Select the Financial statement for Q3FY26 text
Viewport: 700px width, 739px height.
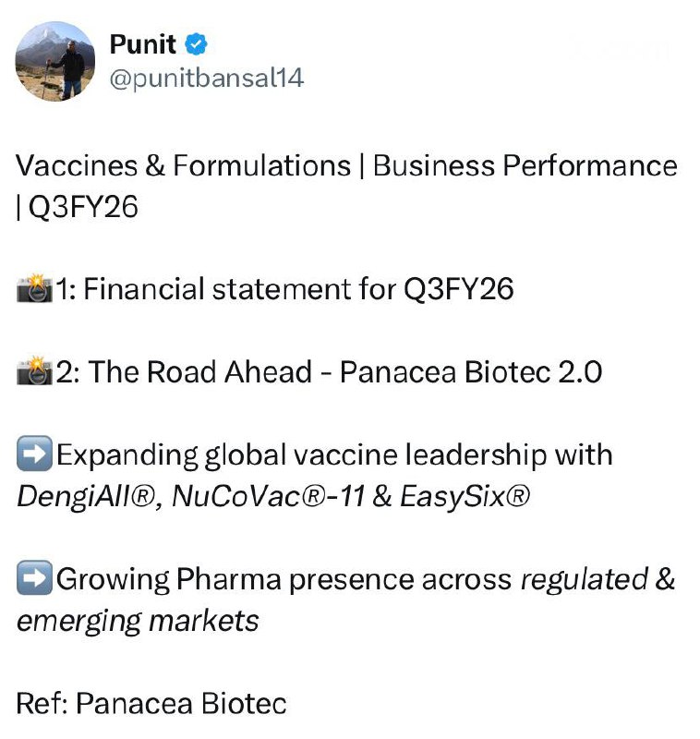296,290
